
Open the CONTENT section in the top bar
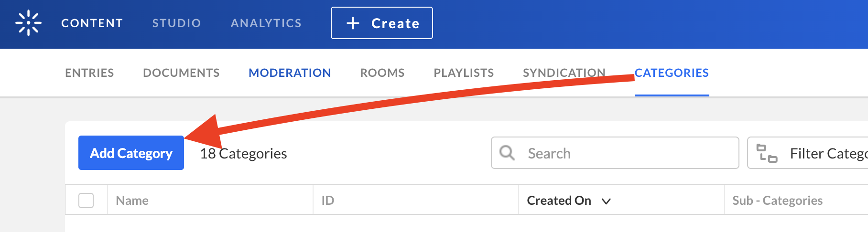coord(92,23)
